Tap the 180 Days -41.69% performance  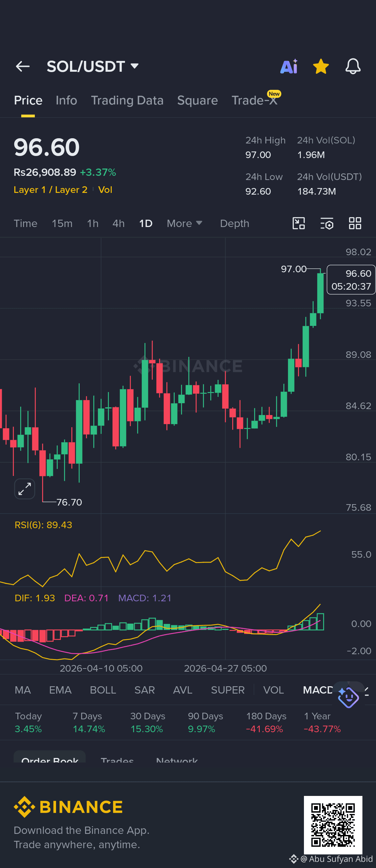(x=266, y=722)
